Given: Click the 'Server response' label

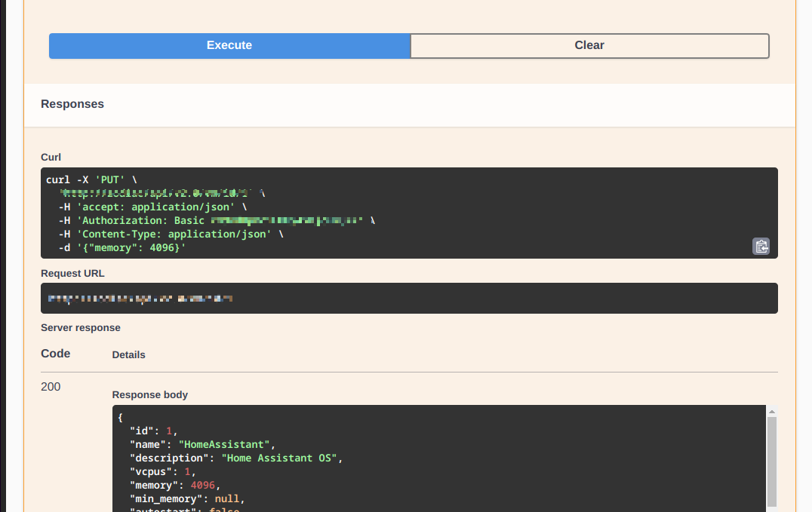Looking at the screenshot, I should [x=81, y=328].
